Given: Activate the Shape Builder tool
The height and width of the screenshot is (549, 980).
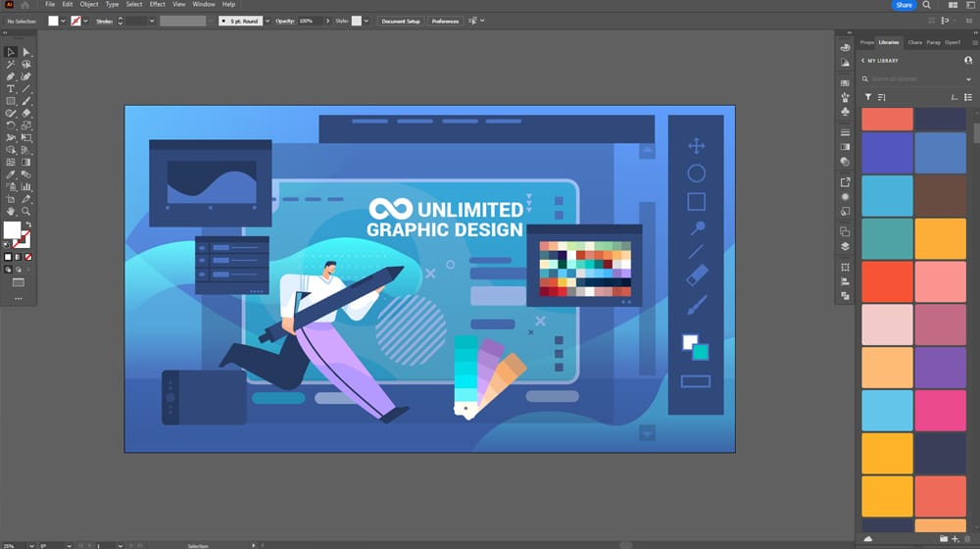Looking at the screenshot, I should [11, 150].
